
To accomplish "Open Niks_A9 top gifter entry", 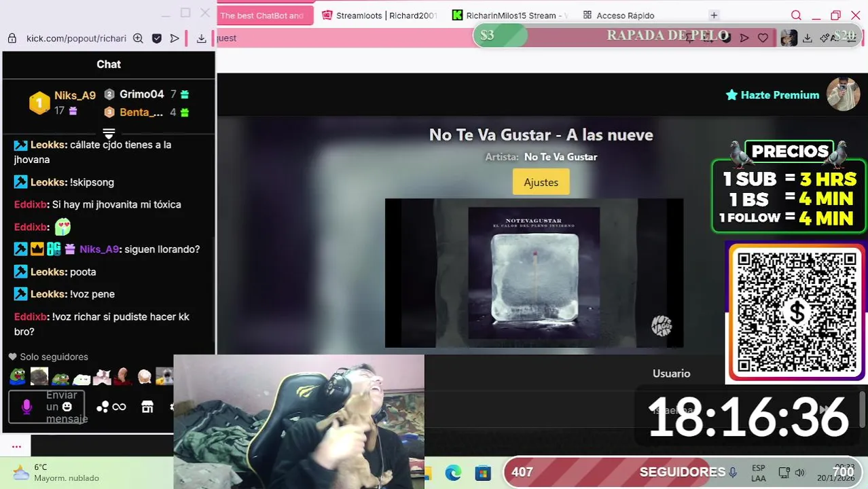I will pyautogui.click(x=62, y=103).
